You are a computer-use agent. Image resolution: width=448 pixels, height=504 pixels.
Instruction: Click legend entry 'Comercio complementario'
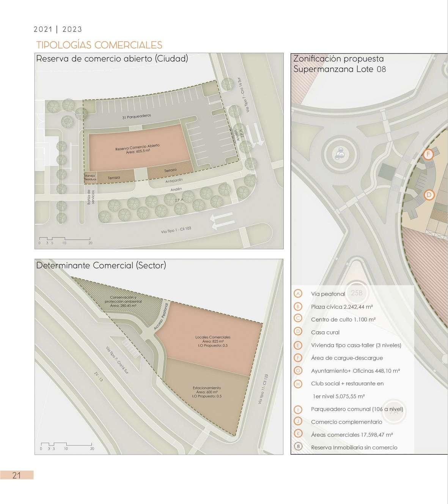[x=346, y=422]
